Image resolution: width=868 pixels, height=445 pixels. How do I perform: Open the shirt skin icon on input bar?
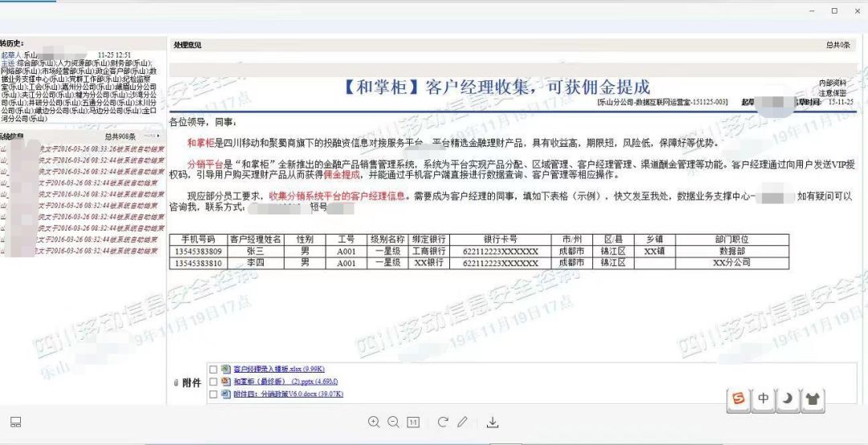(x=812, y=399)
